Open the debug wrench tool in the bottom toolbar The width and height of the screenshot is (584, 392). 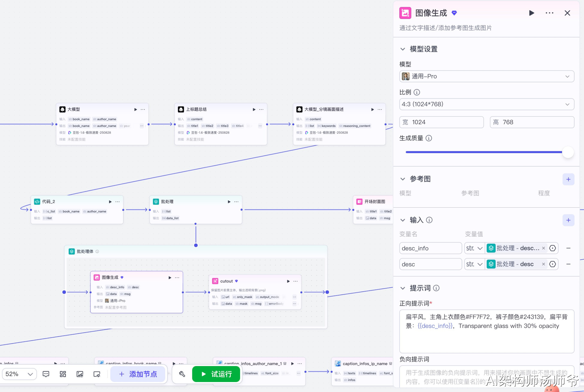tap(182, 374)
